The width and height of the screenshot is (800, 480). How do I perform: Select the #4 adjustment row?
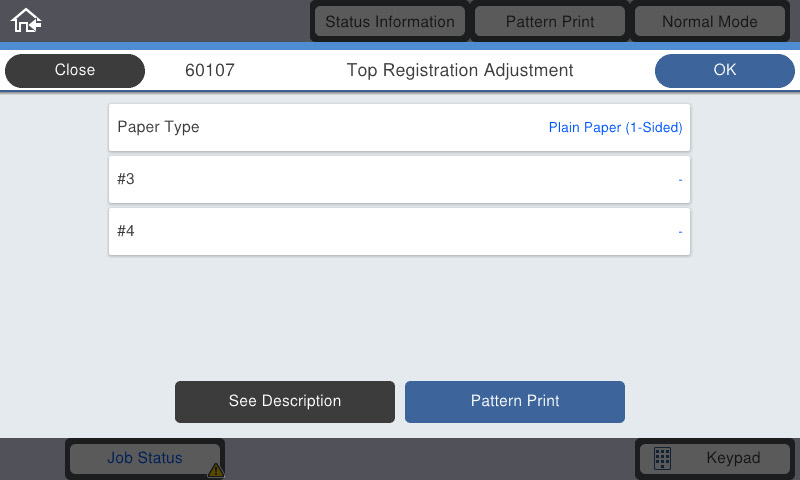coord(399,232)
